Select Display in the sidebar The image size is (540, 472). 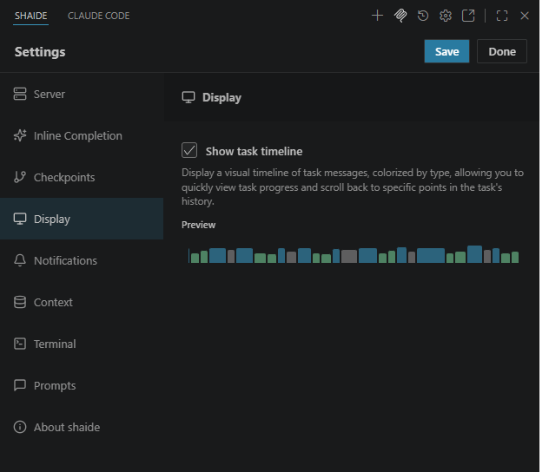point(82,219)
